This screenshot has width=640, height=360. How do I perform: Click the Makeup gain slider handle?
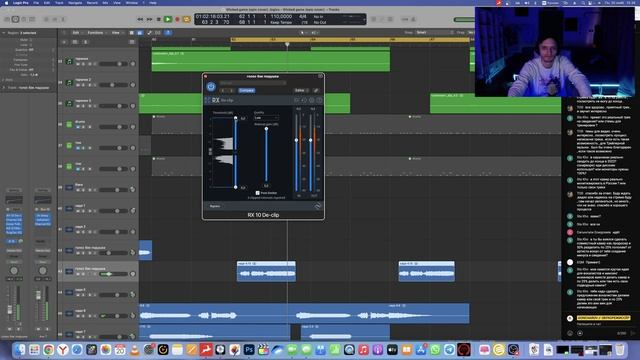click(x=266, y=129)
